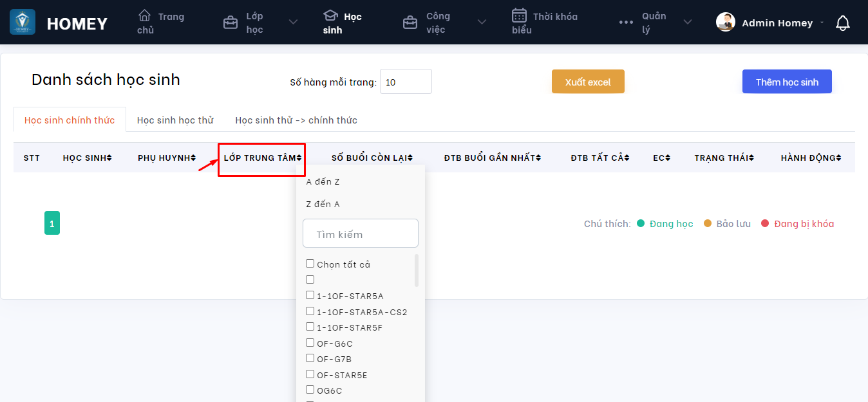This screenshot has width=868, height=402.
Task: Switch to Học sinh học thử tab
Action: click(175, 120)
